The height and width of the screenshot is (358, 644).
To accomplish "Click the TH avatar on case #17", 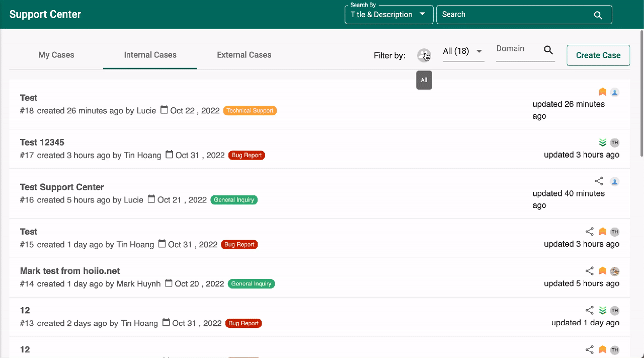I will coord(614,142).
